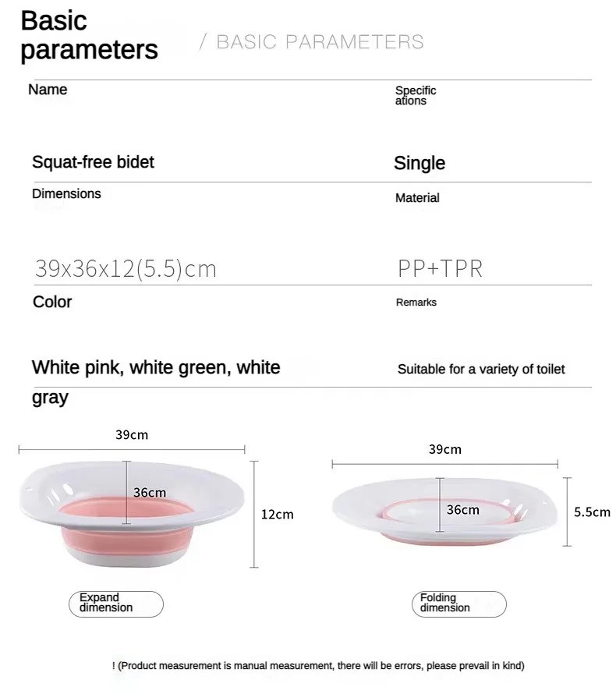Screen dimensions: 616x694
Task: Click the 39x36x12(5.5)cm dimensions value
Action: [126, 269]
